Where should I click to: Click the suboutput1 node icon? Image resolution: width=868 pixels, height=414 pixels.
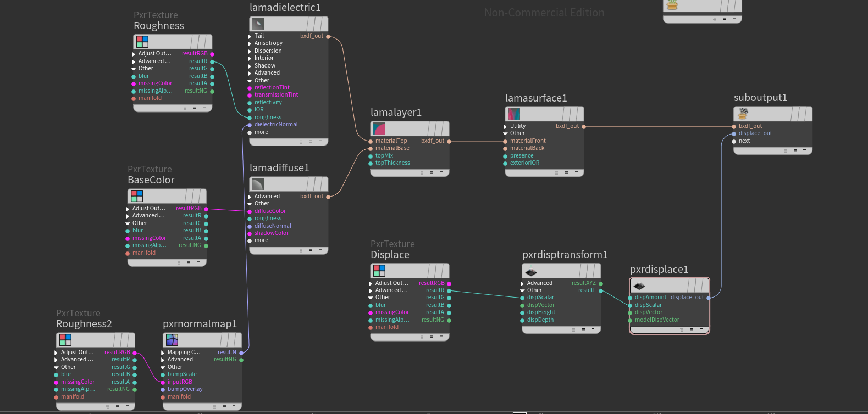tap(742, 113)
